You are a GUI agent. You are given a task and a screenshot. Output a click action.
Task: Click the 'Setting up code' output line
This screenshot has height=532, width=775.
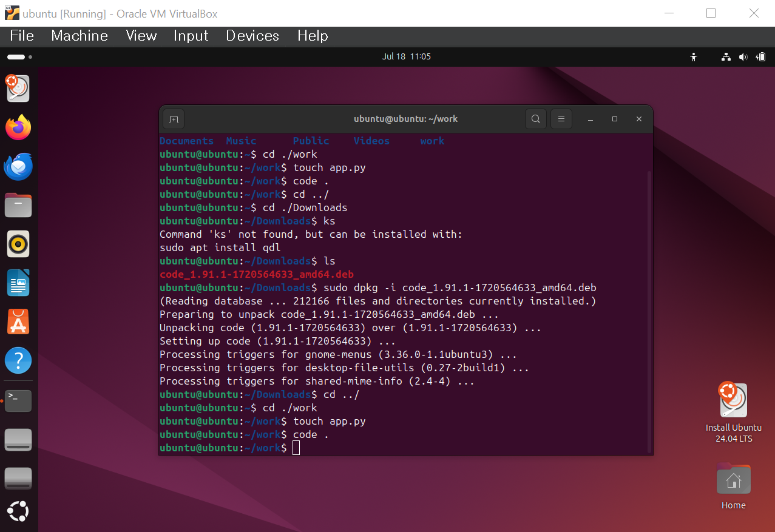click(x=278, y=341)
